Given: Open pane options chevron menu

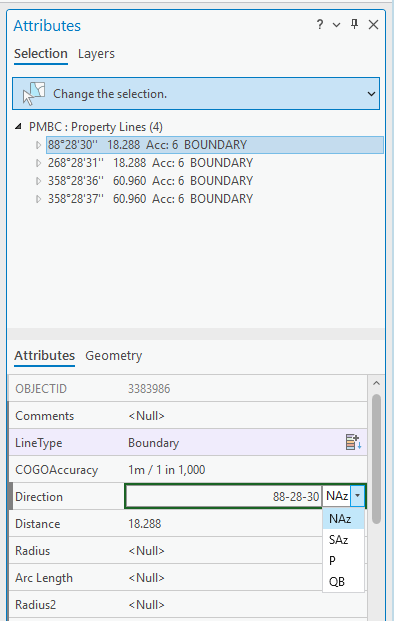Looking at the screenshot, I should (337, 25).
